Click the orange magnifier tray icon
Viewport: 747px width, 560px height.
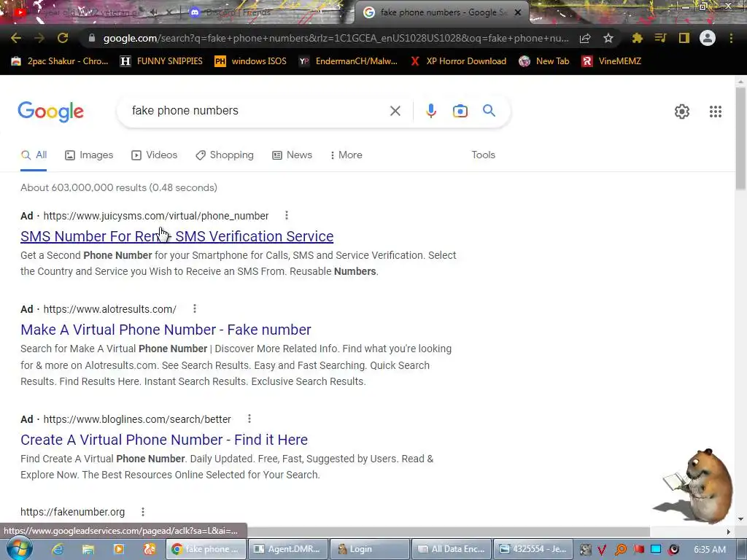point(620,550)
